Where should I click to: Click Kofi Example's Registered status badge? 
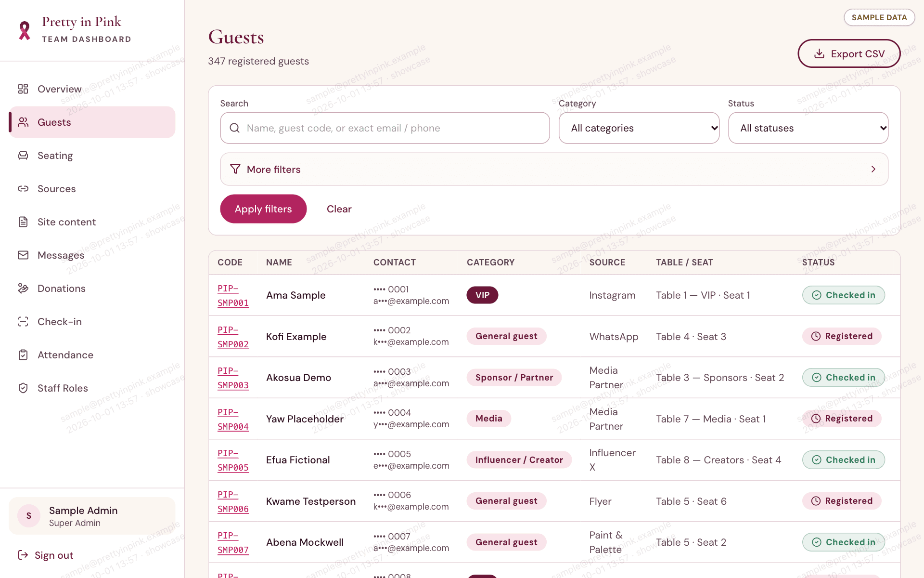[x=842, y=336]
